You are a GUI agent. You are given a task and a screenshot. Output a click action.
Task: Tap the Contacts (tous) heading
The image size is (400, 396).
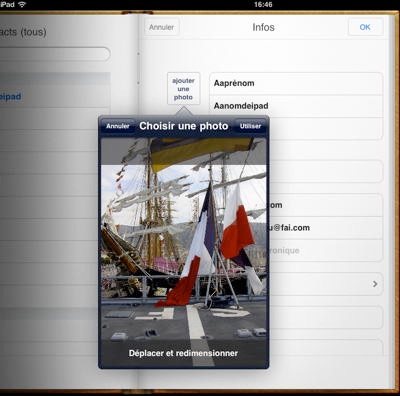pos(23,32)
